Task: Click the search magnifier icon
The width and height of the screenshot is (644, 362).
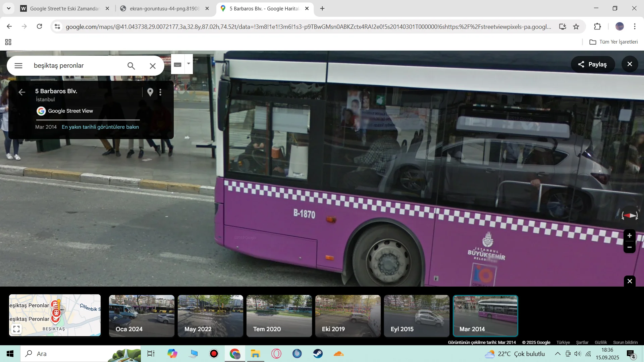Action: (x=131, y=66)
